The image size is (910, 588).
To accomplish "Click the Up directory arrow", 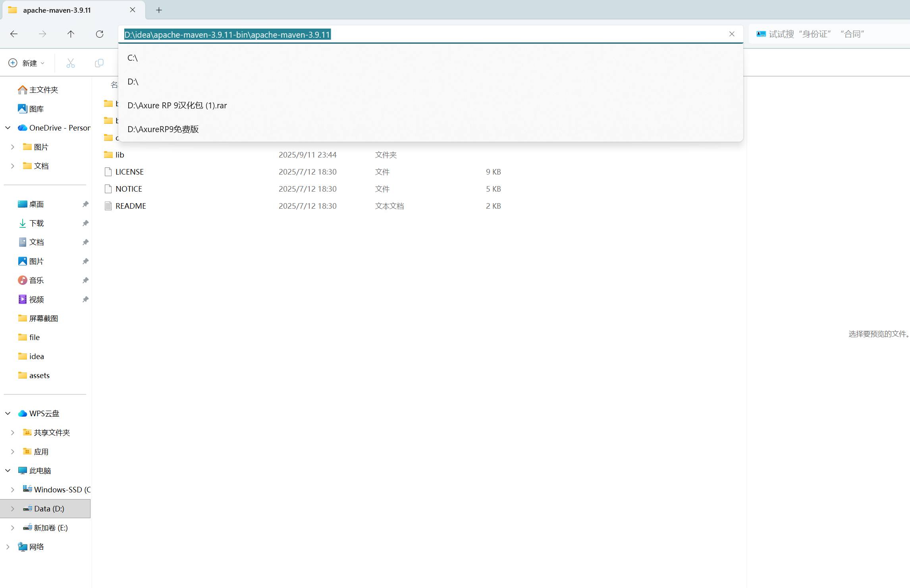I will point(71,34).
